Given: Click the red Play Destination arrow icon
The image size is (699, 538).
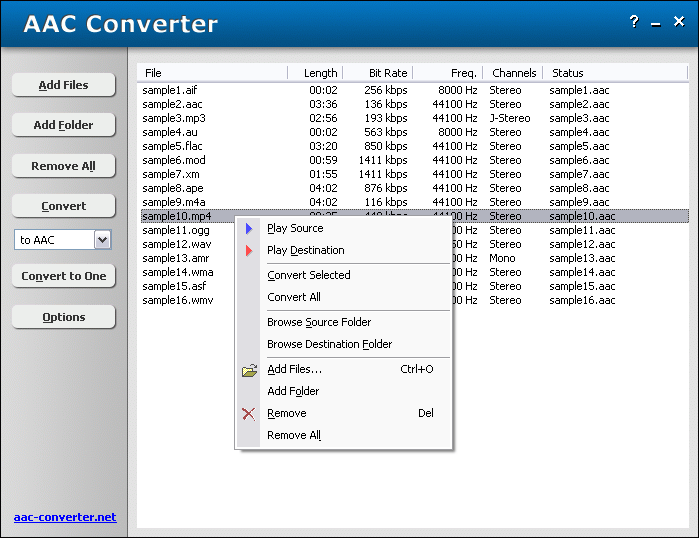Looking at the screenshot, I should 249,251.
